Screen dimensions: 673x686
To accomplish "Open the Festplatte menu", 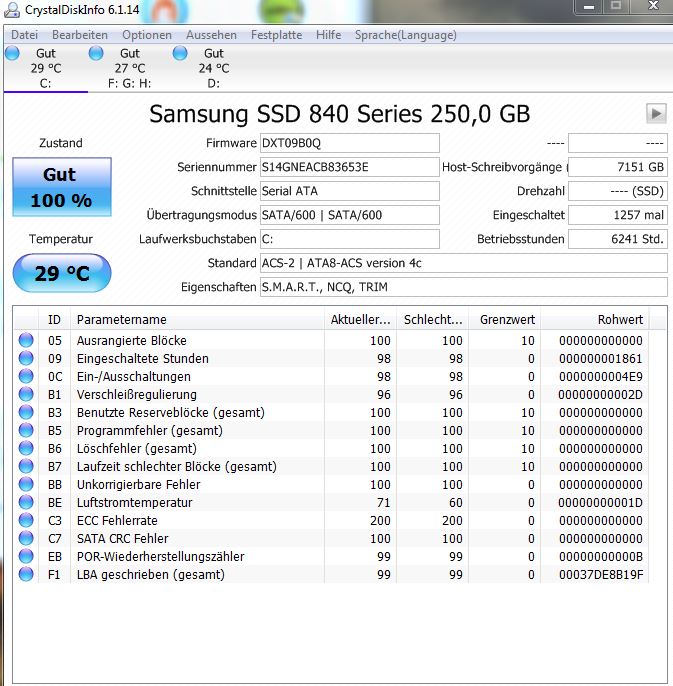I will pyautogui.click(x=277, y=35).
